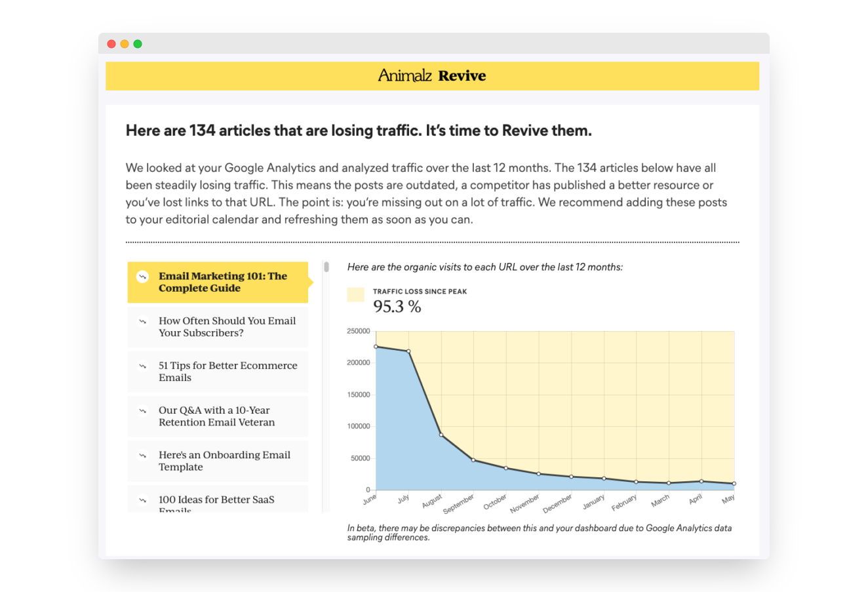Click the July data point on the chart
The image size is (868, 592).
[408, 351]
